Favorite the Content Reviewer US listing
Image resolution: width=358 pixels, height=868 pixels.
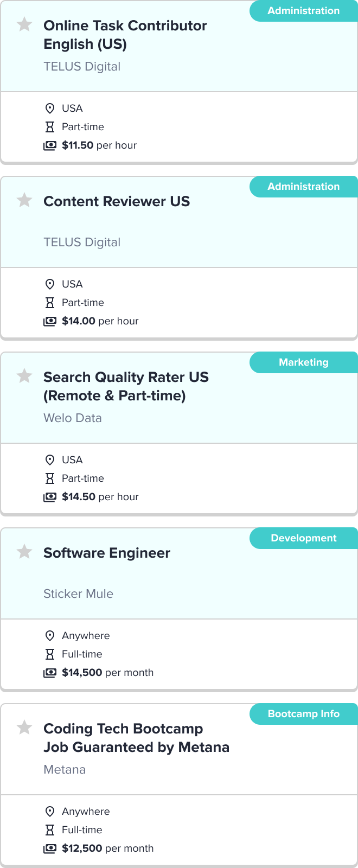point(24,200)
